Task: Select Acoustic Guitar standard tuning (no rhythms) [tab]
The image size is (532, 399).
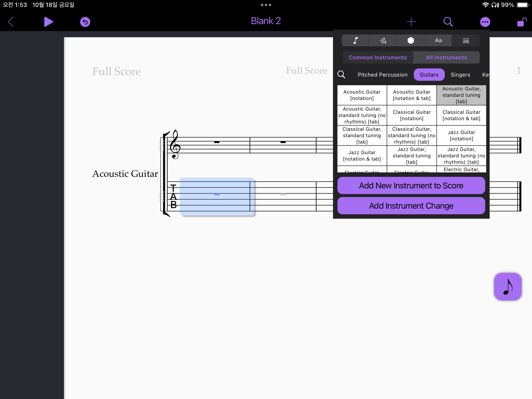Action: pyautogui.click(x=362, y=115)
